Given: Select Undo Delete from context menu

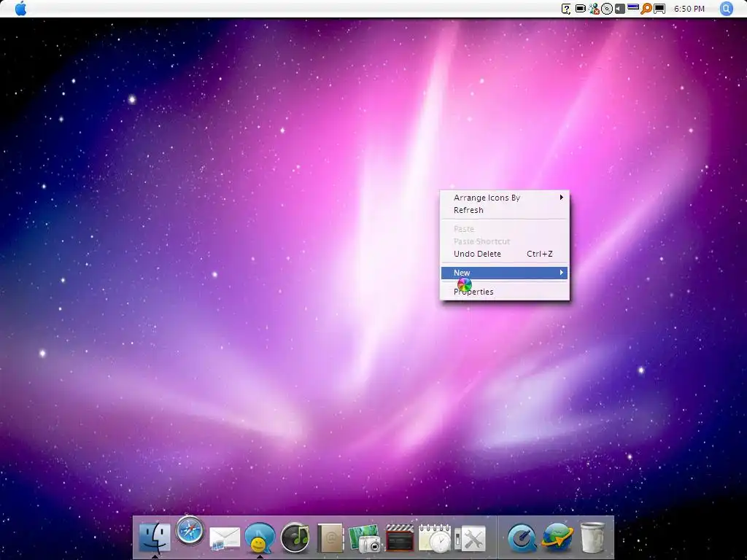Looking at the screenshot, I should pyautogui.click(x=504, y=254).
